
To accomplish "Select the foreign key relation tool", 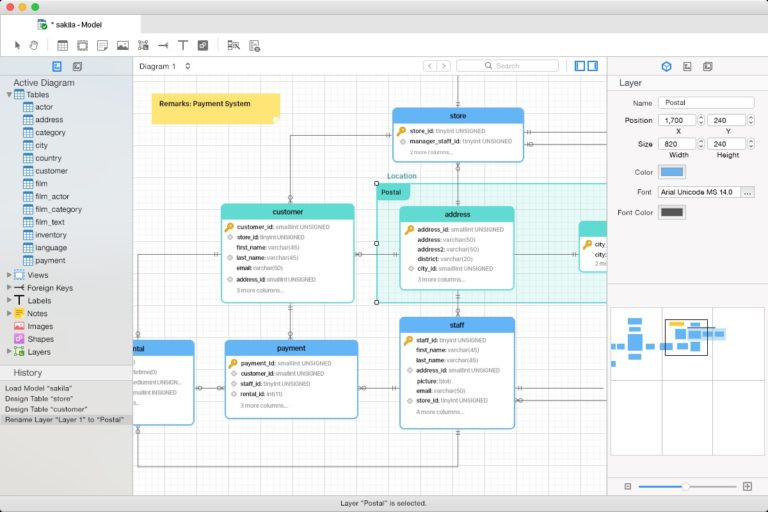I will (x=162, y=45).
